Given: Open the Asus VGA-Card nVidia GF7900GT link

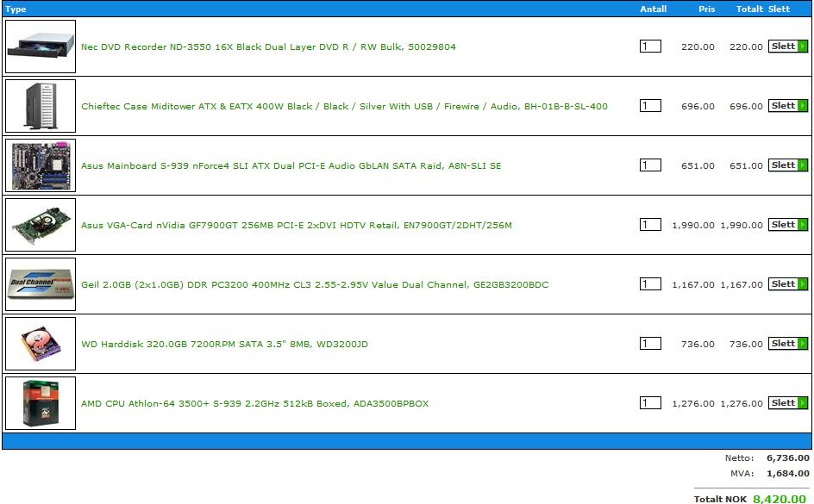Looking at the screenshot, I should point(297,225).
